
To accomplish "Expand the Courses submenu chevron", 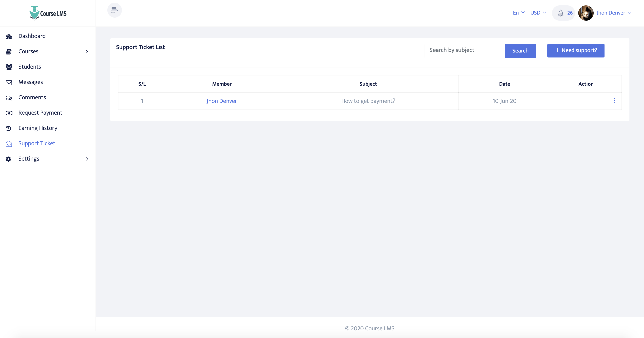I will click(87, 52).
